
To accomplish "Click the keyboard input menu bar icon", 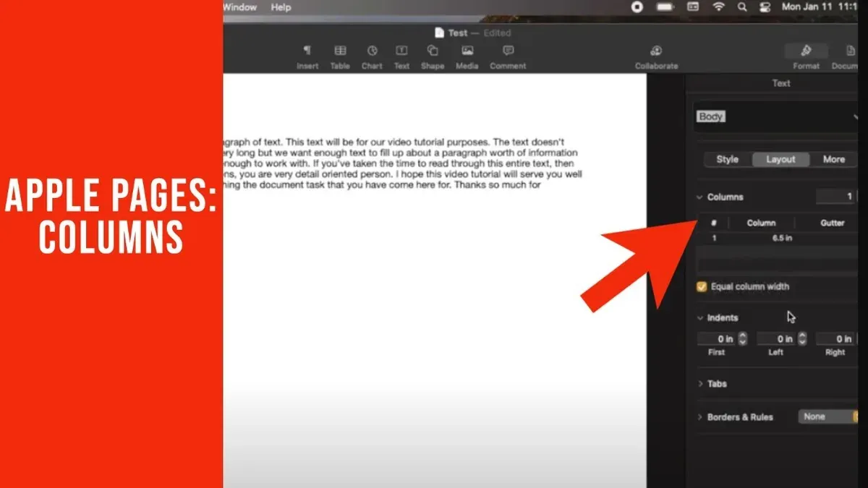I will click(693, 7).
